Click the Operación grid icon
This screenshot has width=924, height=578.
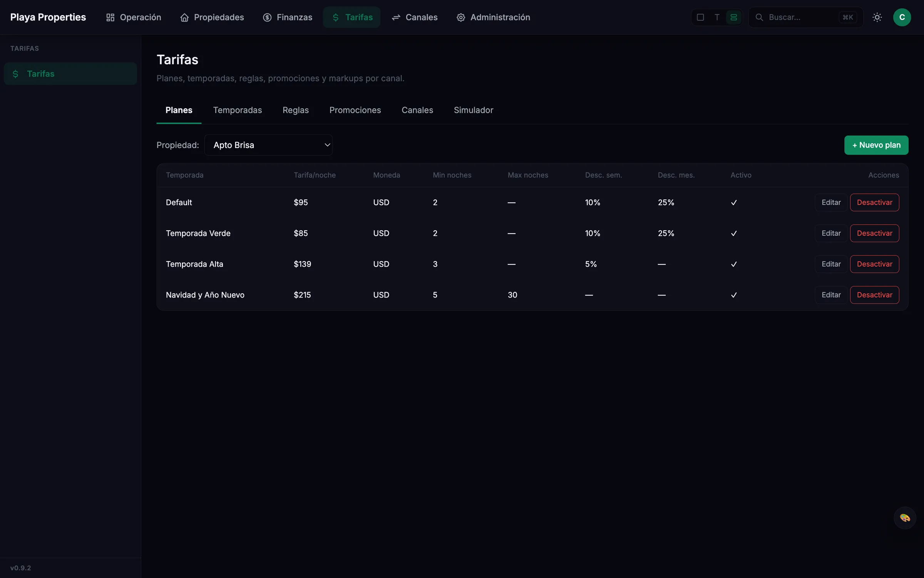pyautogui.click(x=110, y=17)
